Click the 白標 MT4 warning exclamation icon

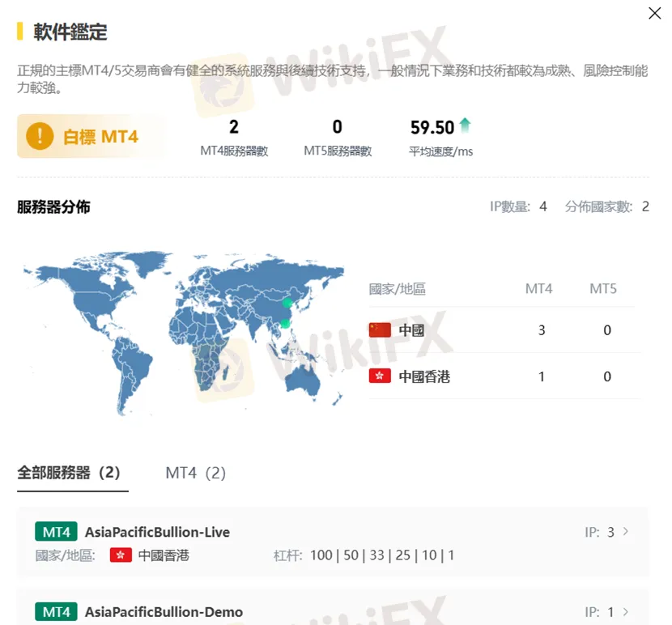coord(40,136)
